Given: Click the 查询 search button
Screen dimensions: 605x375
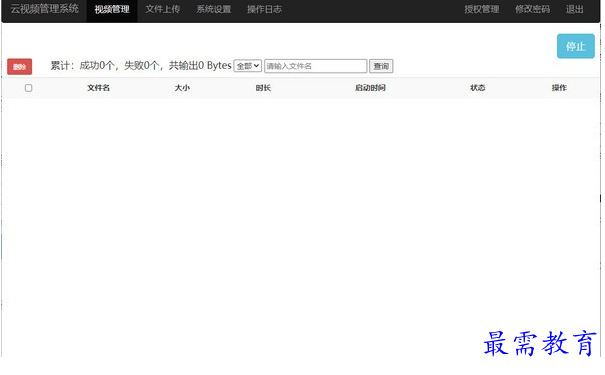Looking at the screenshot, I should pos(381,66).
